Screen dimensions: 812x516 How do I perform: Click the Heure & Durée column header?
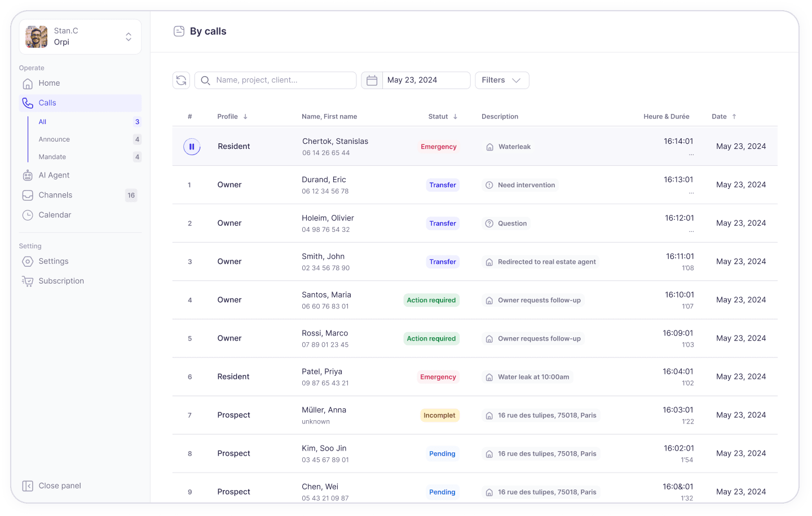tap(667, 117)
